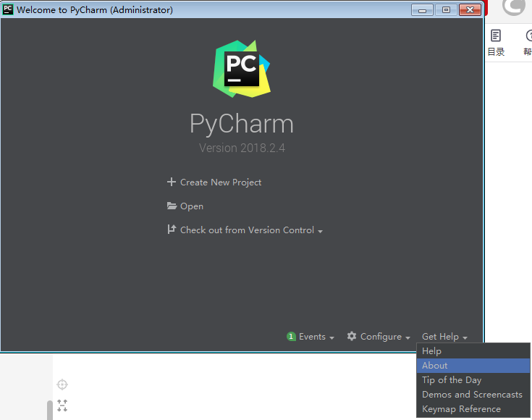Open Keymap Reference
Image resolution: width=532 pixels, height=420 pixels.
[x=473, y=409]
